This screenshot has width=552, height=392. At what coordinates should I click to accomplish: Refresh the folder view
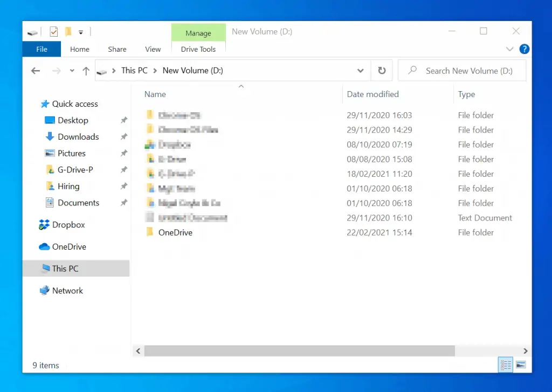pyautogui.click(x=382, y=71)
